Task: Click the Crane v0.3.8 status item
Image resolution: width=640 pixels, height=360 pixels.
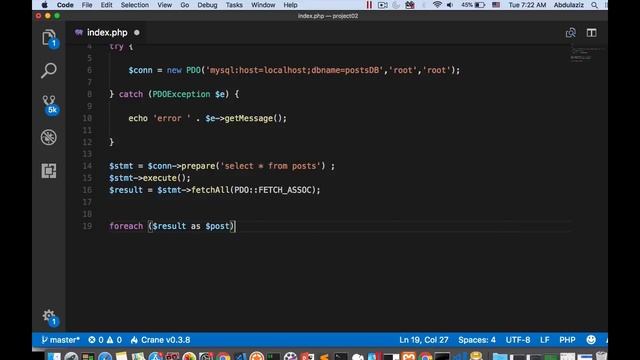Action: point(160,340)
